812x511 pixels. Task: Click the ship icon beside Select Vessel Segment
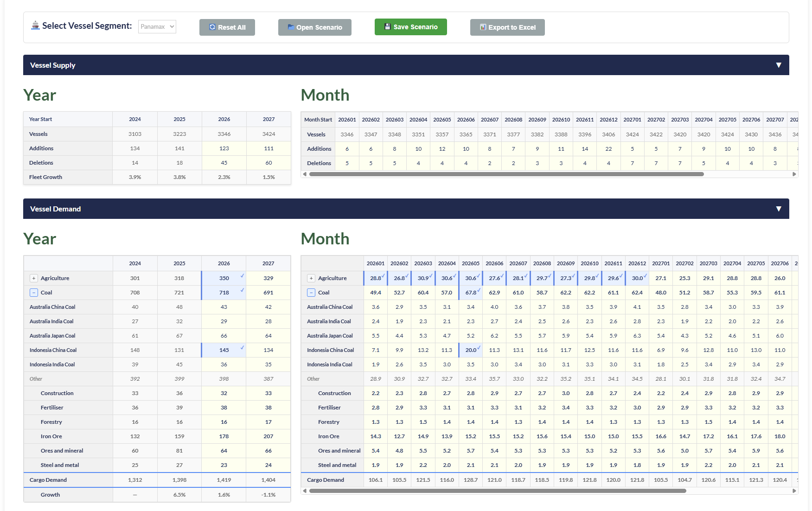click(x=35, y=26)
